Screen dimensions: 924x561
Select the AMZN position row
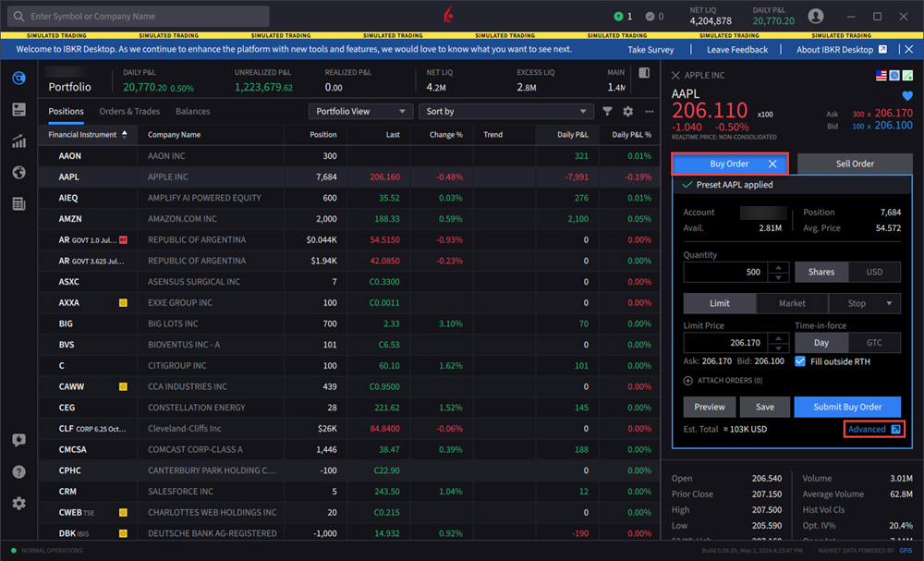click(x=349, y=219)
